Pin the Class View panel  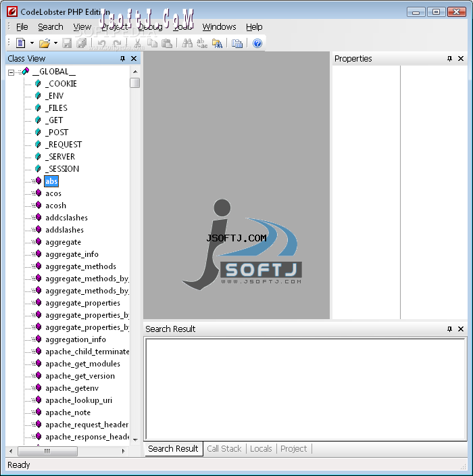click(x=122, y=59)
